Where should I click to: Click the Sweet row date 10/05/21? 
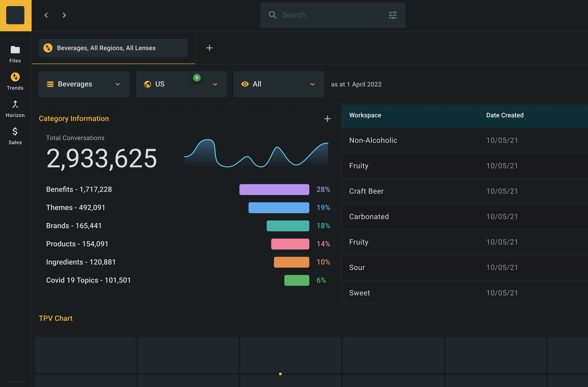[502, 293]
